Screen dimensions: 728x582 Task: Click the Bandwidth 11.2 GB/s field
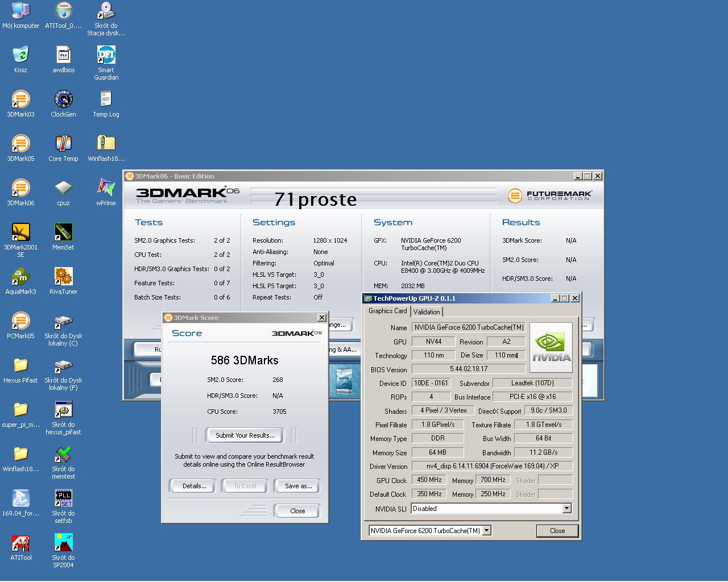click(543, 452)
